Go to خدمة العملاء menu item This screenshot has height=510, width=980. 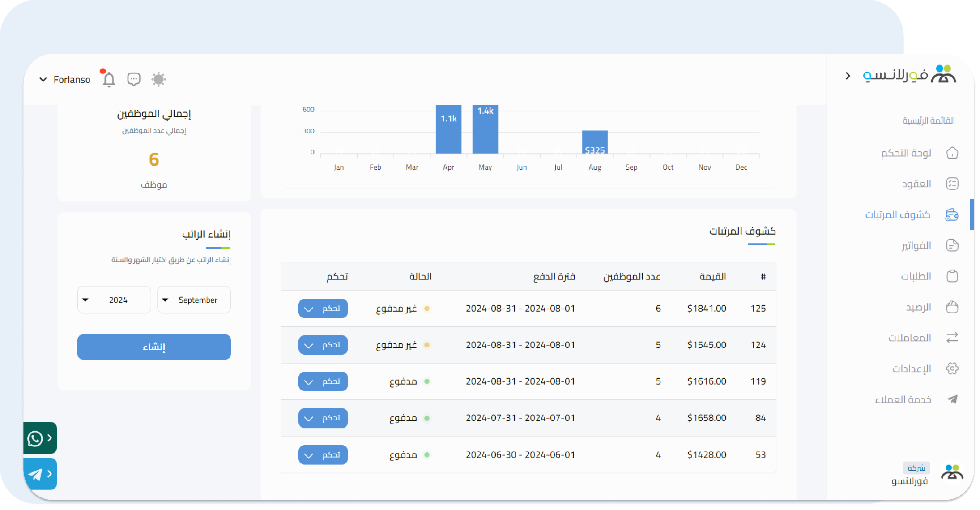903,399
